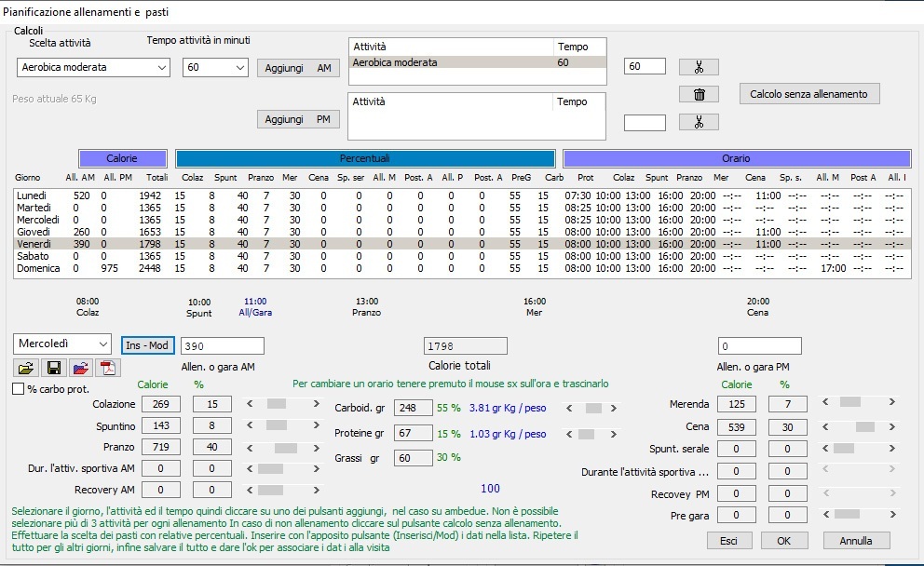Click the Ins - Mod button

(147, 345)
